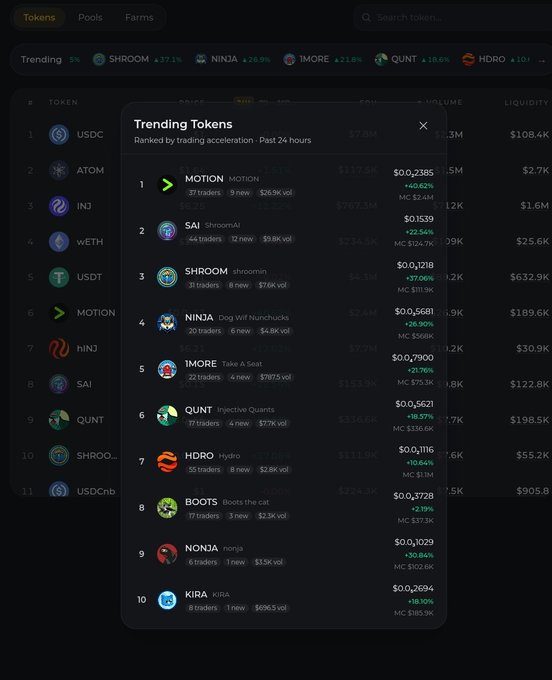Click the '55 traders' badge for HDRO

coord(205,470)
